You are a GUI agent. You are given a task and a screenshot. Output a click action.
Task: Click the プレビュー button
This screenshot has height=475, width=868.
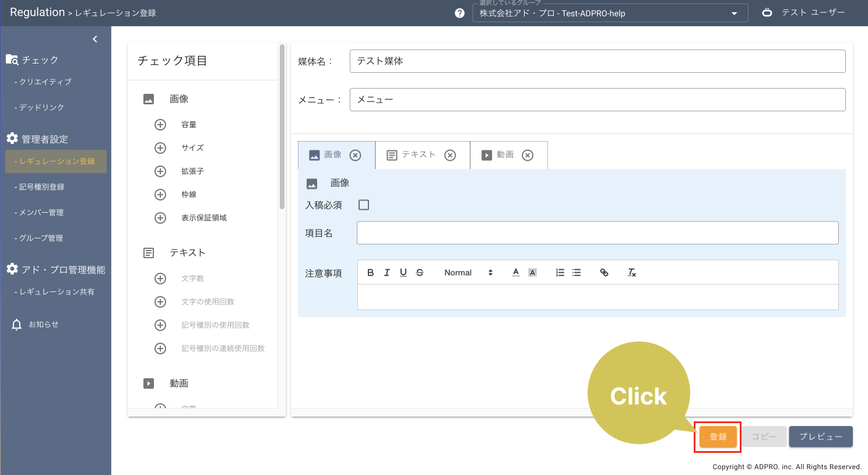click(820, 437)
